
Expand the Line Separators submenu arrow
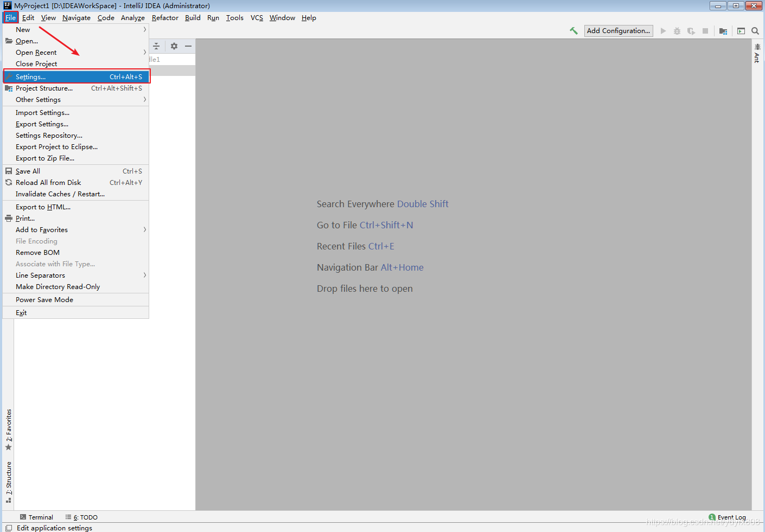point(144,275)
